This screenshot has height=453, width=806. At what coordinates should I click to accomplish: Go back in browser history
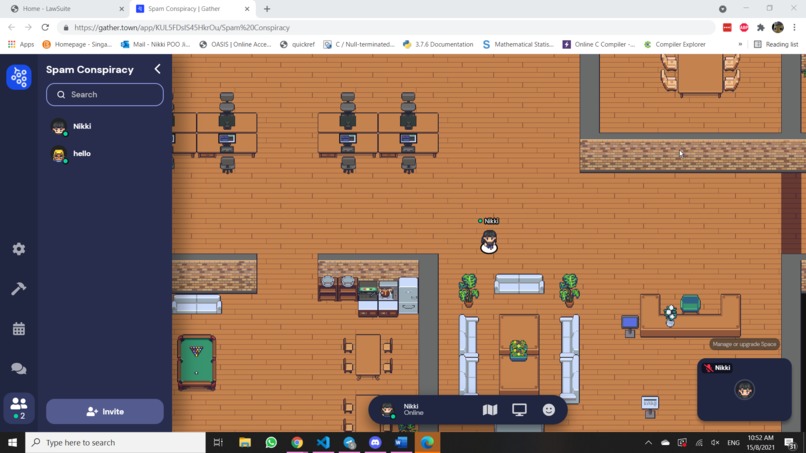pos(11,27)
